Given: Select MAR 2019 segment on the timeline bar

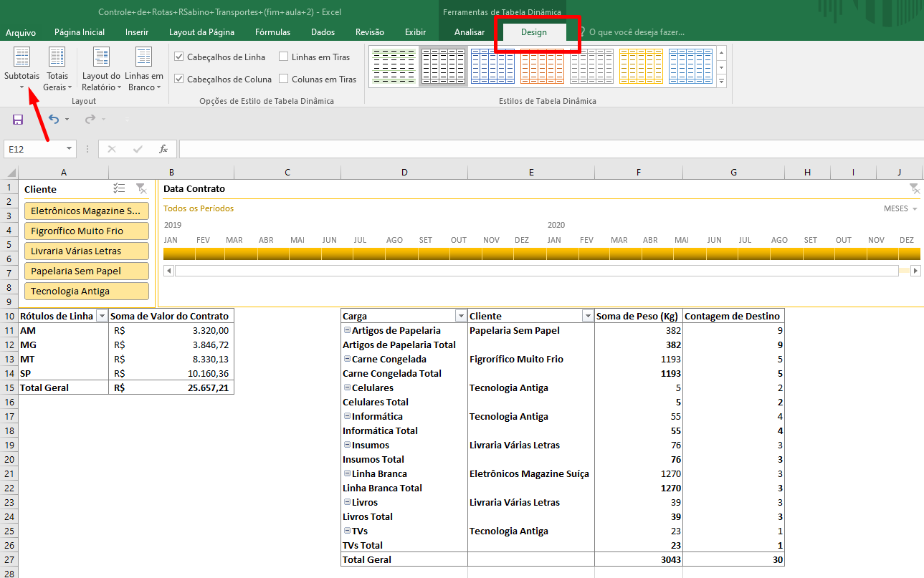Looking at the screenshot, I should pos(242,254).
